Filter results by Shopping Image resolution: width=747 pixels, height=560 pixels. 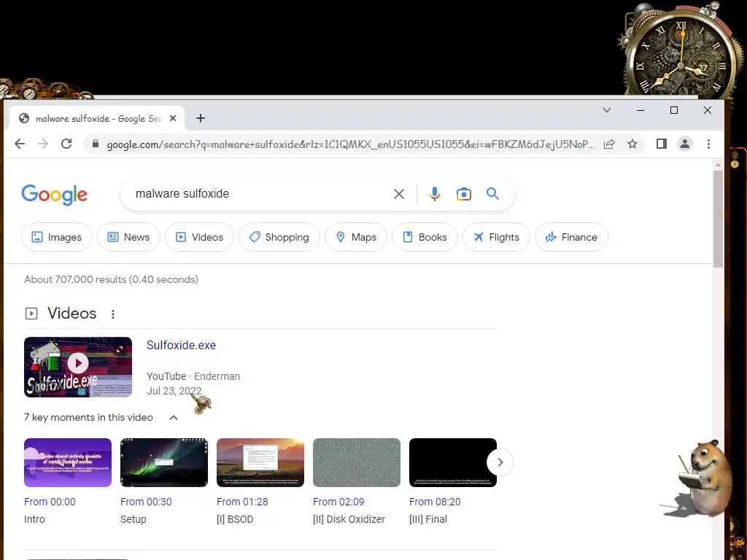[x=279, y=237]
